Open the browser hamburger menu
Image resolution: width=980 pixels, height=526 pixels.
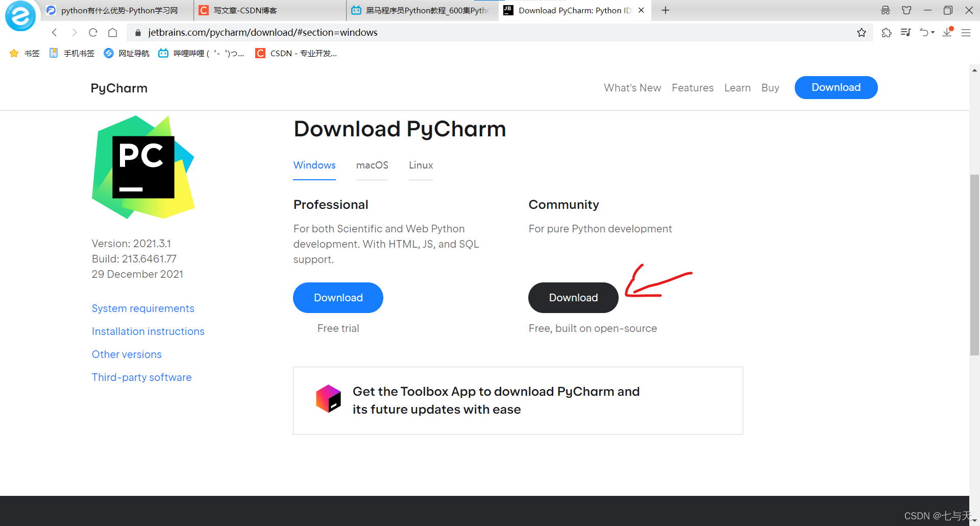[966, 33]
